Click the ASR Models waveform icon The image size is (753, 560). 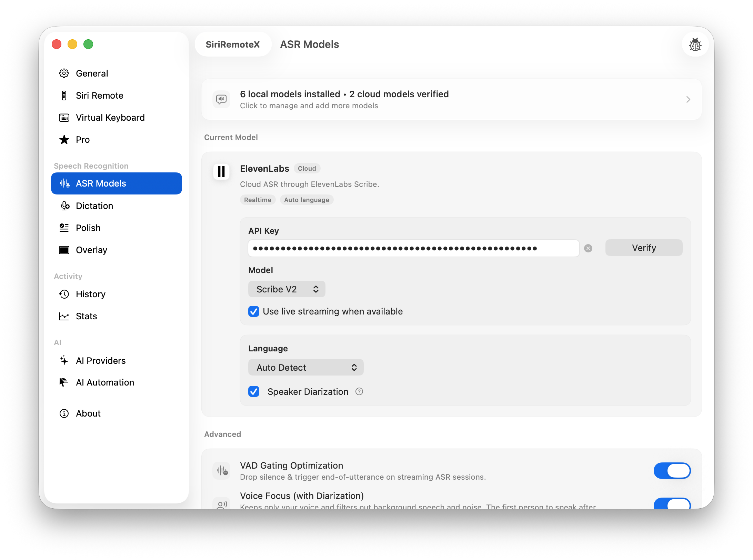(64, 183)
